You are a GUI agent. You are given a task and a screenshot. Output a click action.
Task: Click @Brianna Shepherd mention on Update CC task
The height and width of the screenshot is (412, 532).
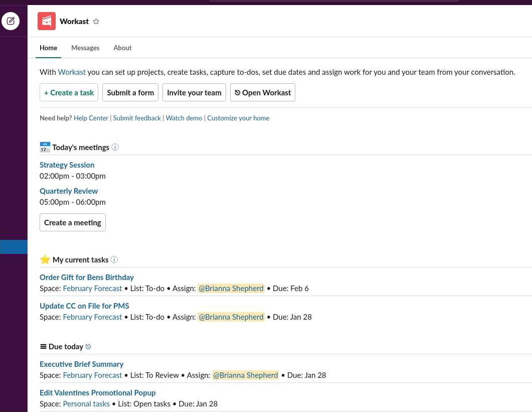[x=231, y=317]
